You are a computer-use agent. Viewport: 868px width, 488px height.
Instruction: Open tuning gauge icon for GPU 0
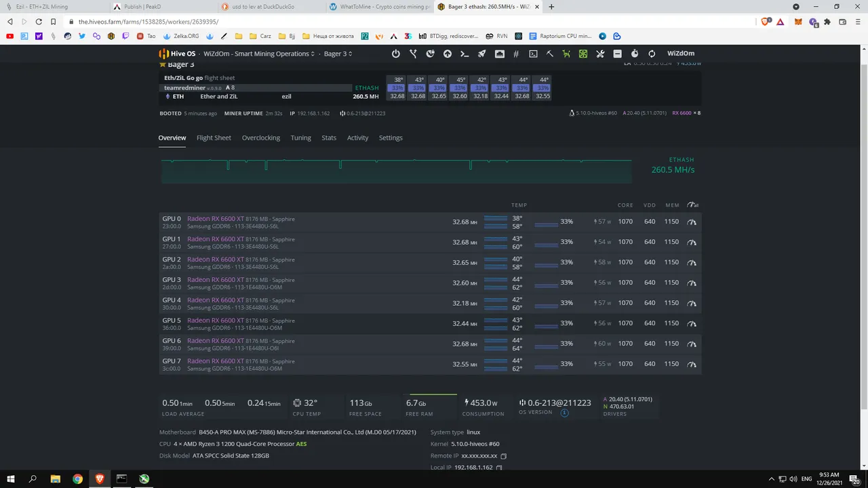(x=692, y=222)
